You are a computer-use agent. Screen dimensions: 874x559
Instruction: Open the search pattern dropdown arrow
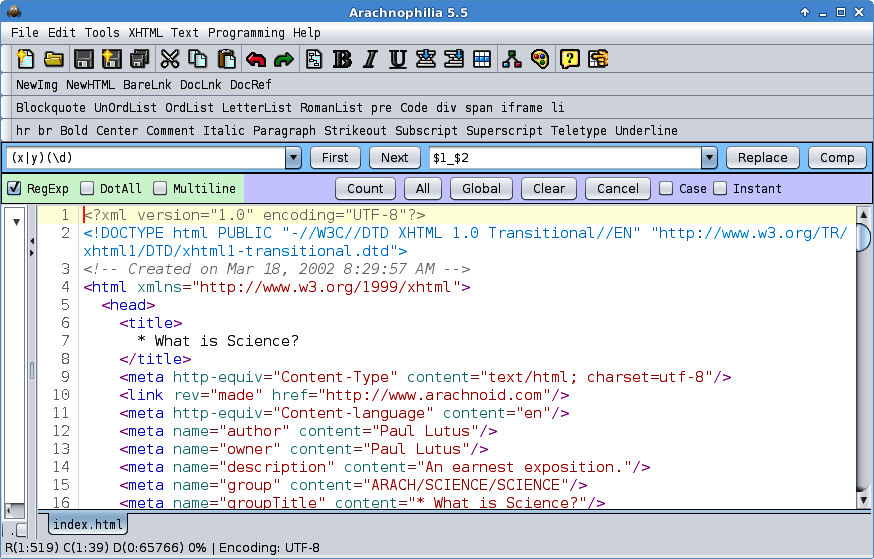(293, 158)
